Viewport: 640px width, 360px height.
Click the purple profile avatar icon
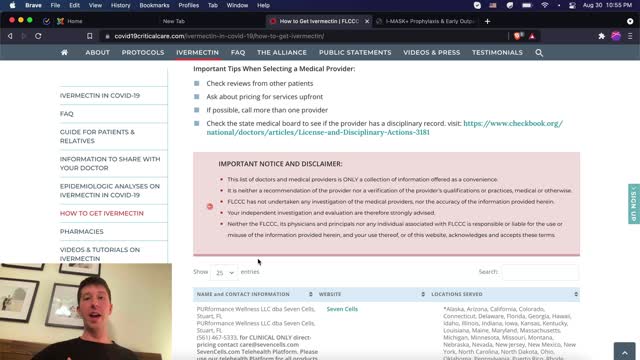point(616,36)
